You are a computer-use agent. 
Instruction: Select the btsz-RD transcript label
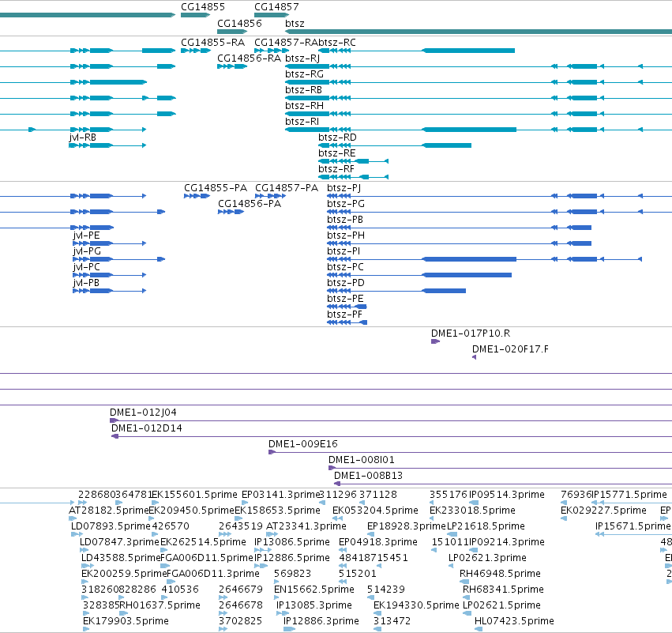[x=337, y=138]
